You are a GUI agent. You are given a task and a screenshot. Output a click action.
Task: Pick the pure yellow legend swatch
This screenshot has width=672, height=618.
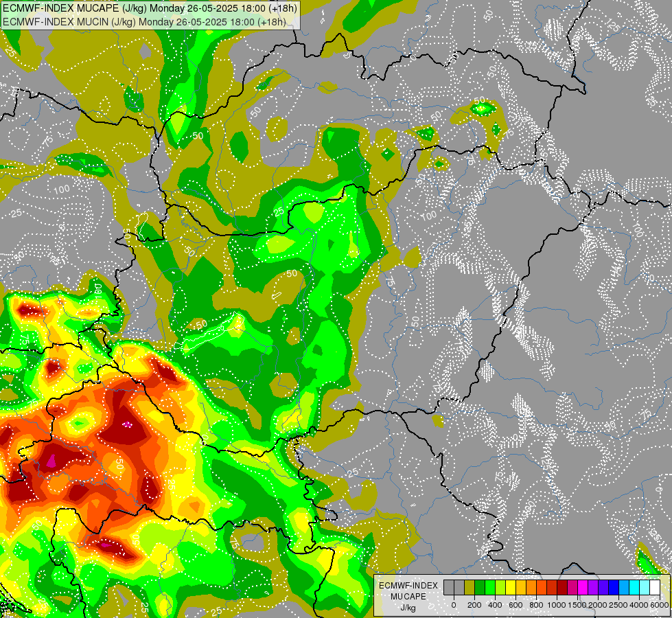(x=511, y=587)
